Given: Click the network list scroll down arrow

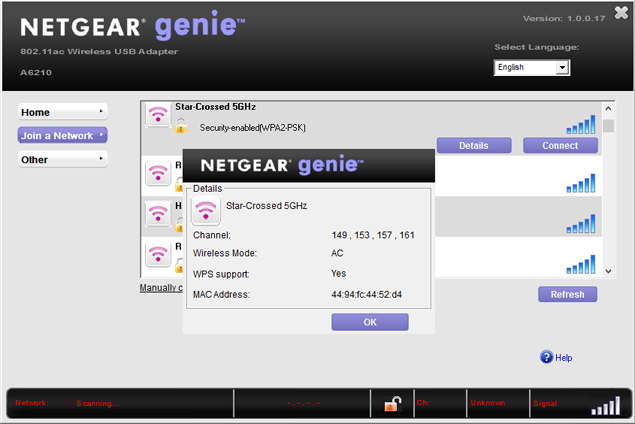Looking at the screenshot, I should [608, 271].
